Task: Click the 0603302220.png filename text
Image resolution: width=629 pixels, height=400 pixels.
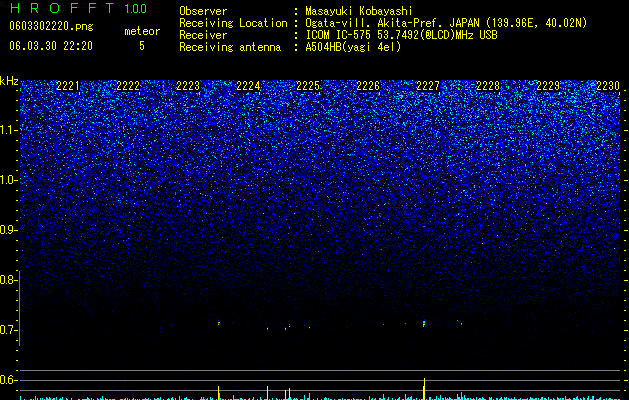Action: click(51, 27)
